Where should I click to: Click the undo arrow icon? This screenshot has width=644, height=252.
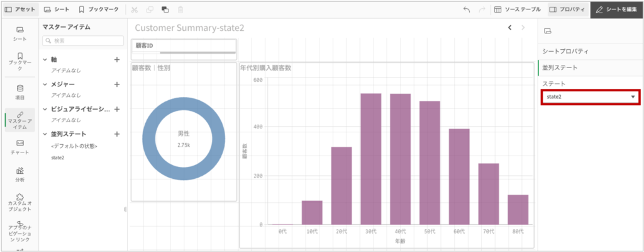(466, 10)
